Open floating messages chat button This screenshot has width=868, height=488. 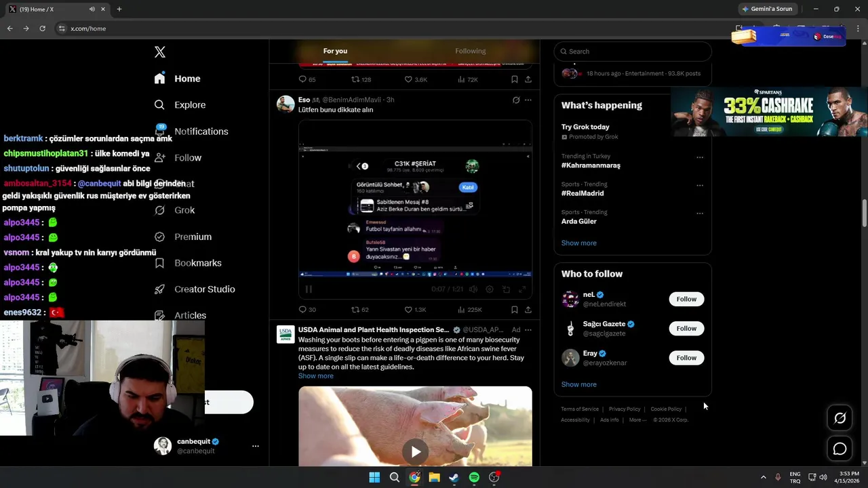coord(840,449)
